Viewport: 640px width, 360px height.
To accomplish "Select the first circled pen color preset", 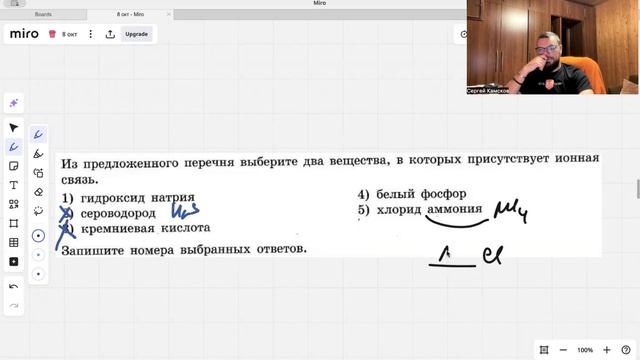I will [x=38, y=236].
